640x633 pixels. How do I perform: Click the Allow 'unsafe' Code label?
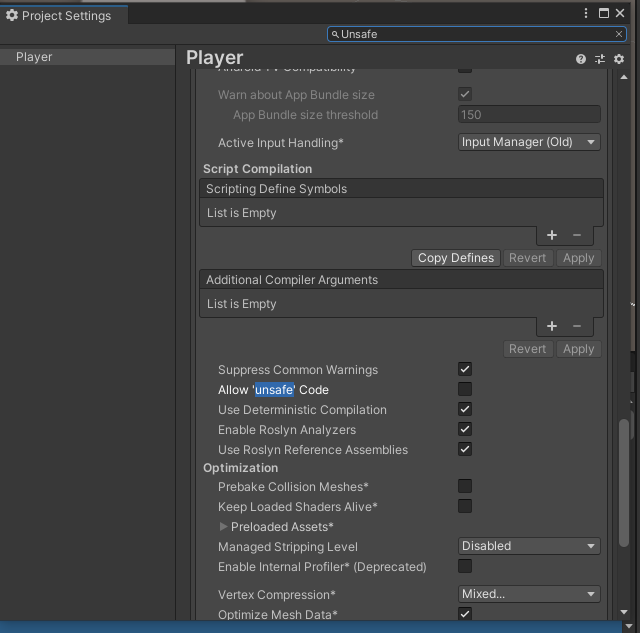[273, 390]
